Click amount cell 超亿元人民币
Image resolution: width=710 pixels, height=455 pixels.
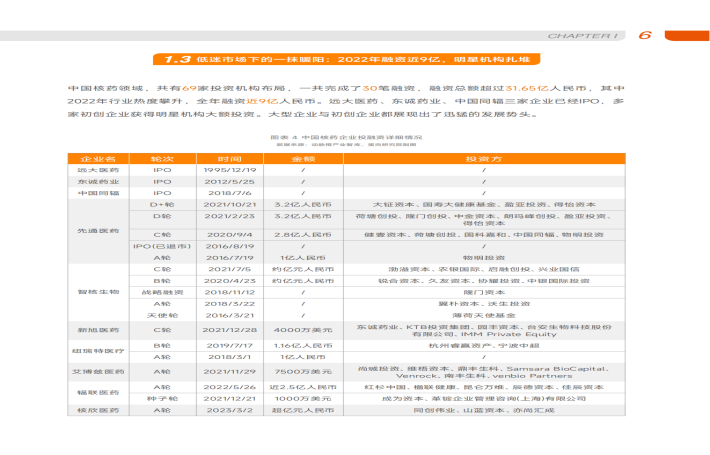coord(303,410)
